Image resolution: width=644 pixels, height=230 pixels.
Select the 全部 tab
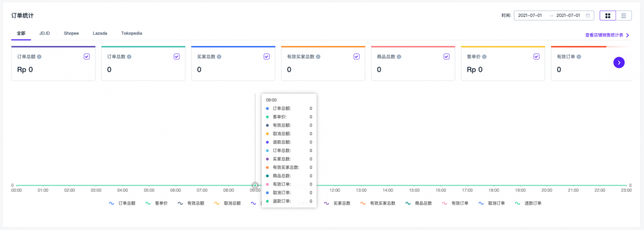tap(21, 33)
